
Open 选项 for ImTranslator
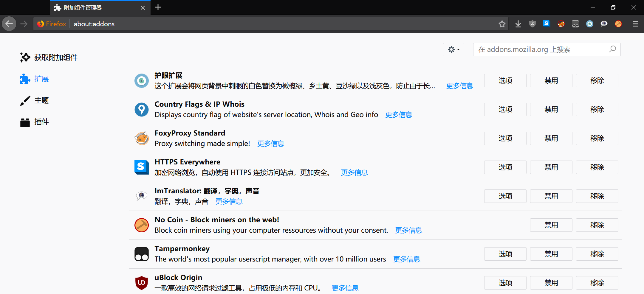505,196
